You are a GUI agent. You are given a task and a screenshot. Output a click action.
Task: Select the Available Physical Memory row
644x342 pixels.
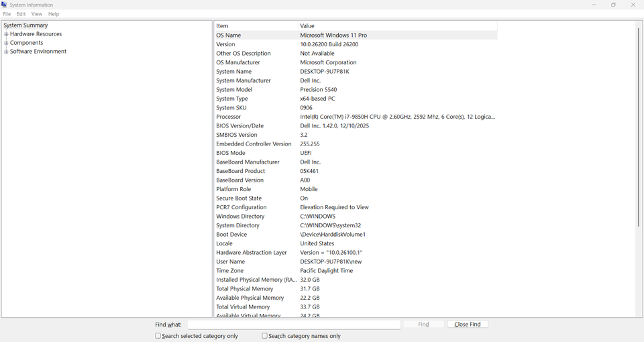tap(356, 297)
